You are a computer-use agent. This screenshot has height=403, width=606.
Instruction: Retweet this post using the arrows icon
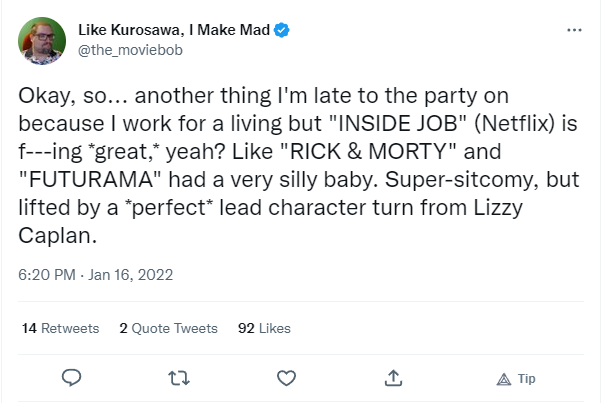pos(179,377)
